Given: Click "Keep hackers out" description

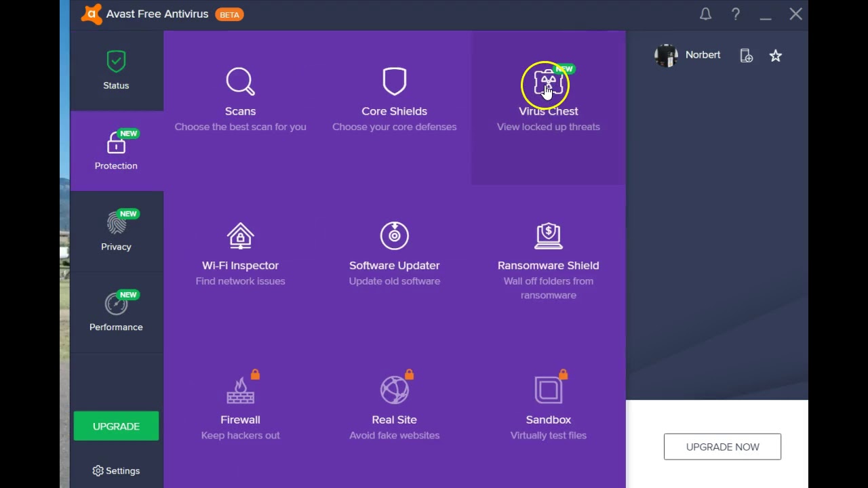Looking at the screenshot, I should pos(240,435).
